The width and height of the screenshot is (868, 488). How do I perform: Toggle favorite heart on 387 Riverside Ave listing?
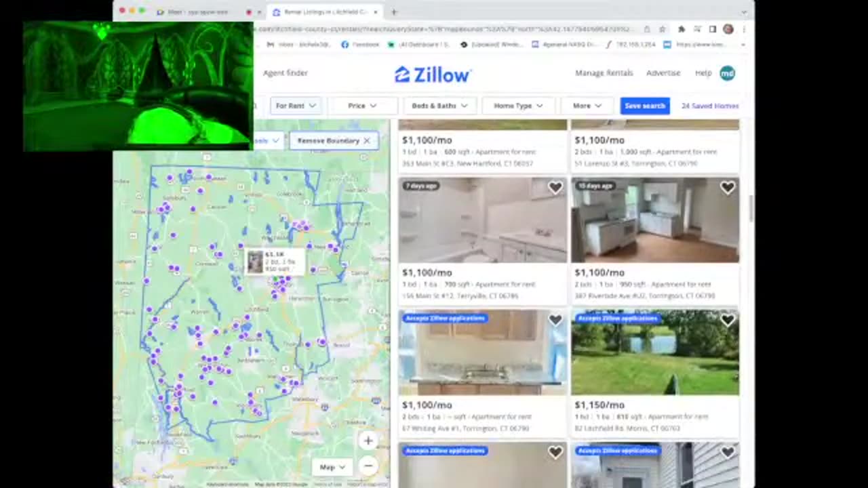point(728,188)
